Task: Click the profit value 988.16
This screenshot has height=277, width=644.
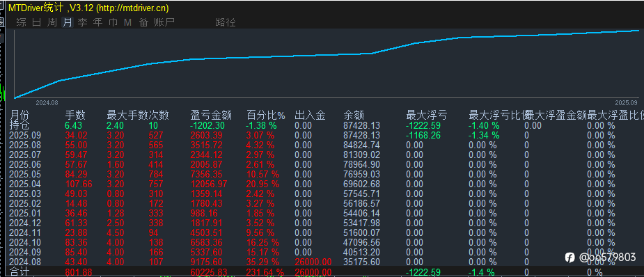Action: pyautogui.click(x=204, y=214)
